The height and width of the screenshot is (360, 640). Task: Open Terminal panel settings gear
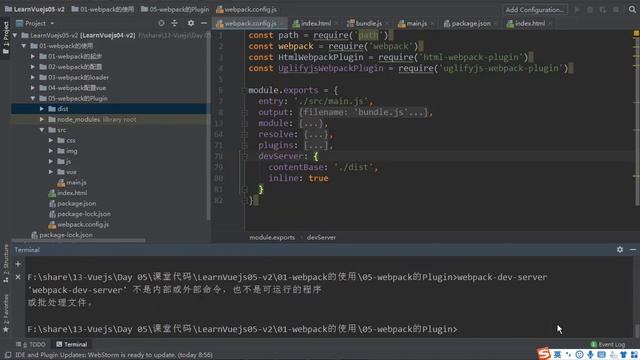[620, 249]
